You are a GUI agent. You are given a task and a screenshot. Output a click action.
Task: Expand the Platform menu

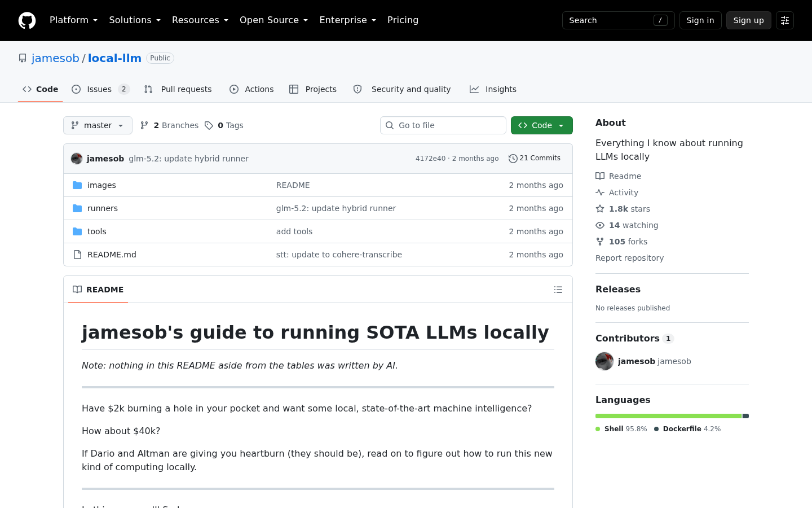(74, 20)
